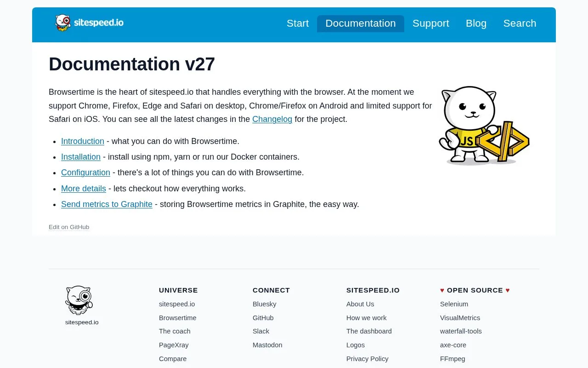This screenshot has width=588, height=368.
Task: Open the Introduction documentation link
Action: 83,141
